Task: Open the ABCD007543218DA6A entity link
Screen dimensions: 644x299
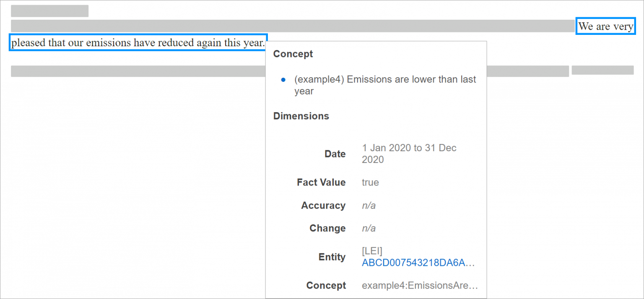Action: (x=418, y=263)
